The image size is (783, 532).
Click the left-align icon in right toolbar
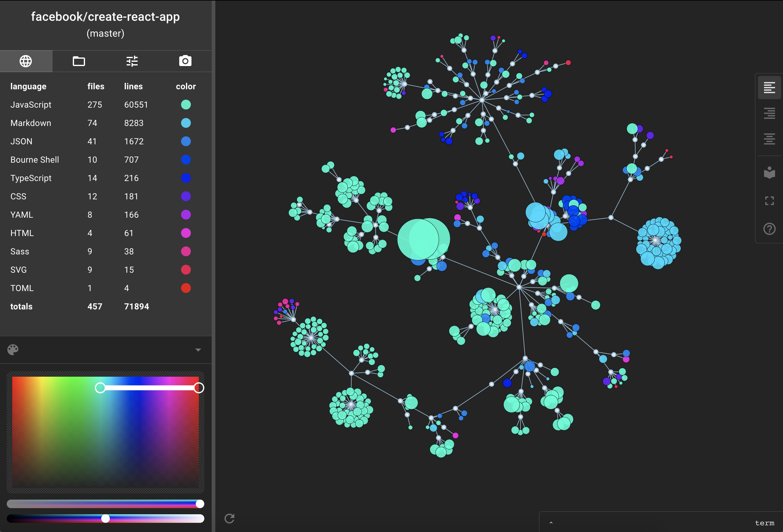click(x=769, y=87)
